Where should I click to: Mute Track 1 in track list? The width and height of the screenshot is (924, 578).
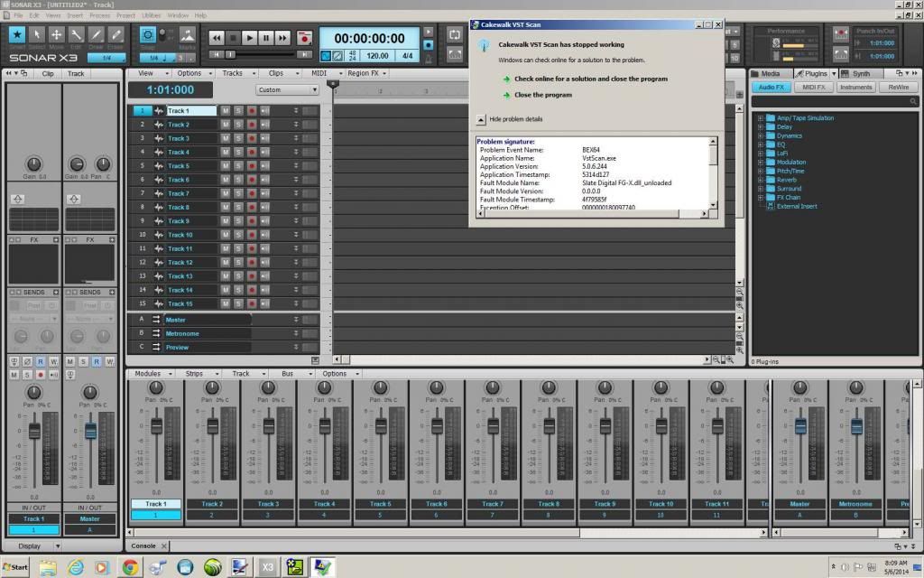point(226,111)
